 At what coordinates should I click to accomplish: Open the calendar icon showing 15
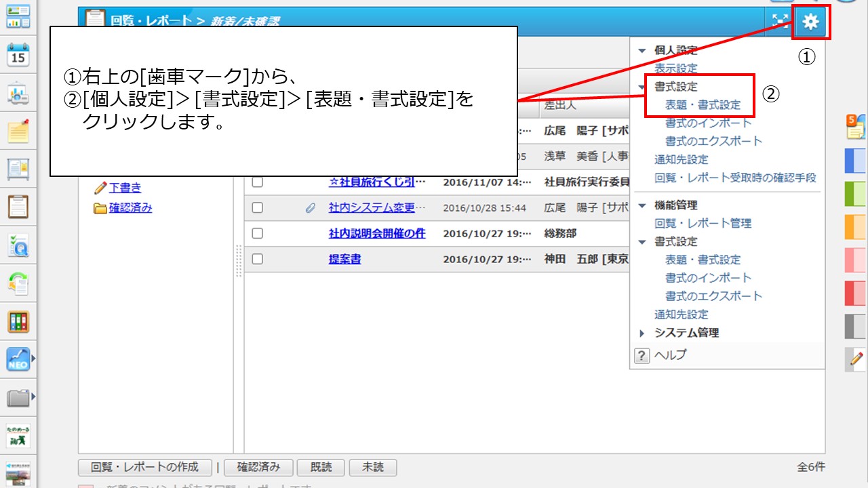click(x=18, y=55)
